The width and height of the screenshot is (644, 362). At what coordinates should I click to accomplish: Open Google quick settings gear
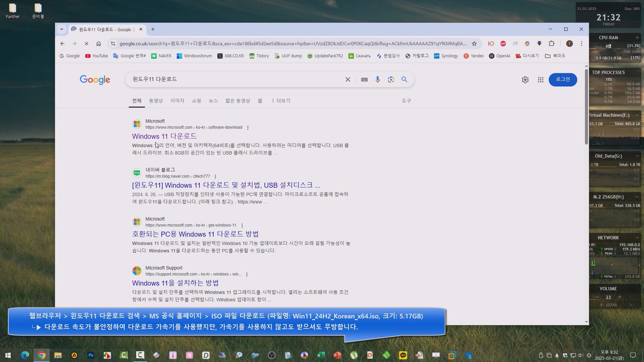pos(525,80)
